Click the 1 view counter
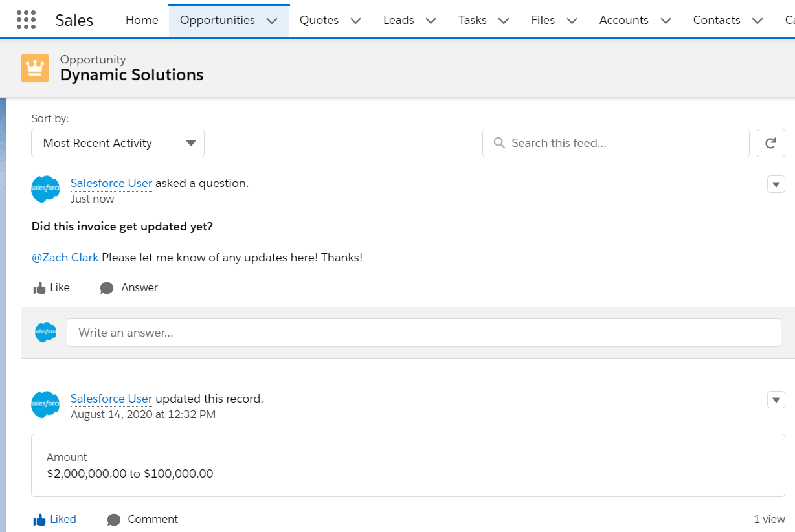The height and width of the screenshot is (532, 795). point(770,519)
